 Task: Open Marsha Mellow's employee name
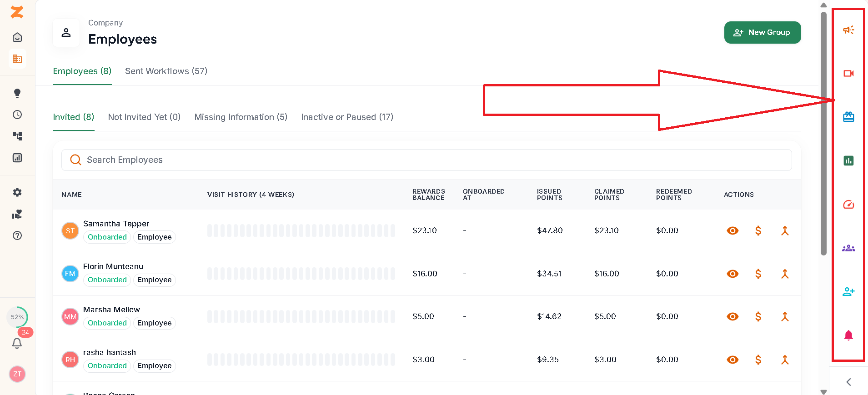coord(111,310)
